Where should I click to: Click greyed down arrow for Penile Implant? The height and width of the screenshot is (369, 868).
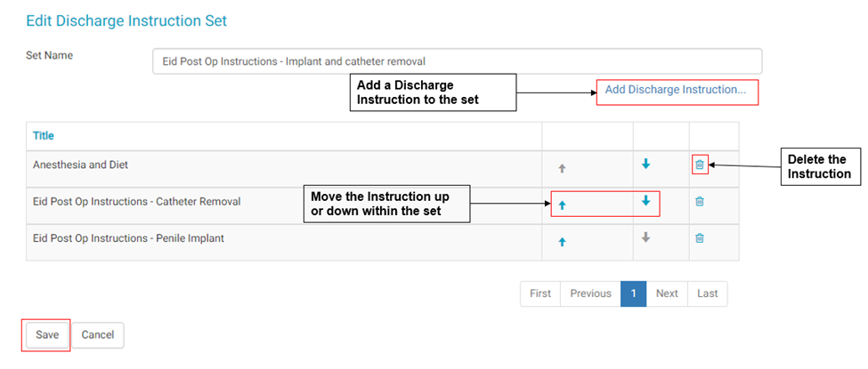(646, 238)
